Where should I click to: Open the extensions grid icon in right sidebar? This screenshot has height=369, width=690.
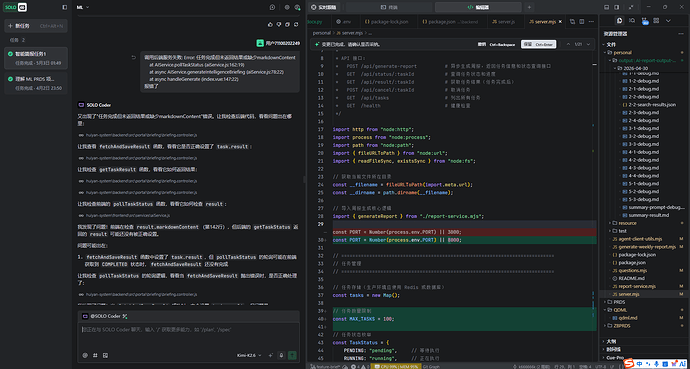(656, 21)
